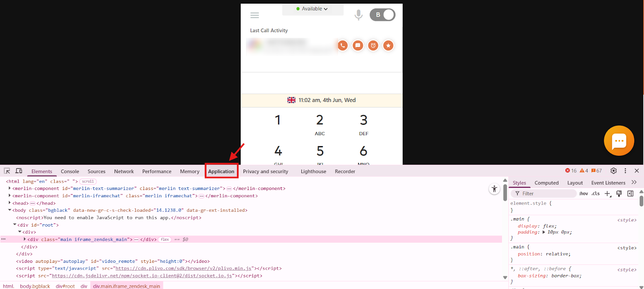Select the Computed sidebar tab
This screenshot has height=289, width=644.
(547, 183)
